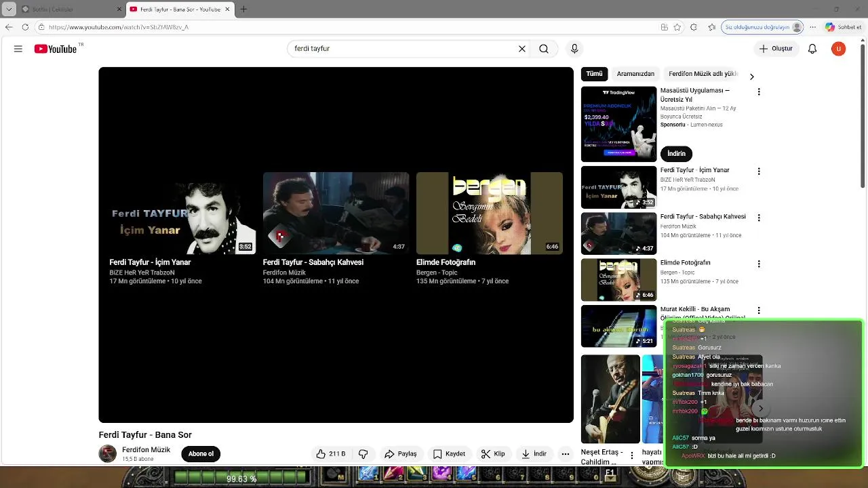
Task: Select the Tümü filter chip
Action: 594,74
